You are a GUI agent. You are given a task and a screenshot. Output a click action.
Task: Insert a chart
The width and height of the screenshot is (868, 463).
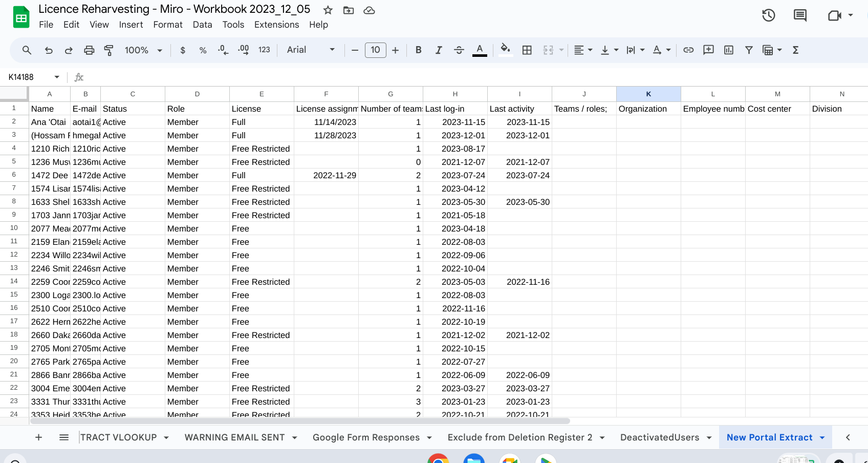click(x=729, y=50)
